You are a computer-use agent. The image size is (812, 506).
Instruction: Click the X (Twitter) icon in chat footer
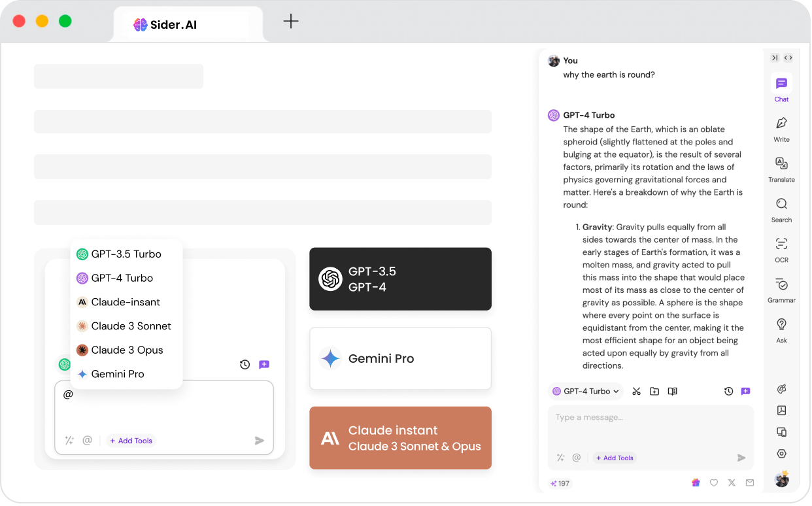tap(732, 483)
